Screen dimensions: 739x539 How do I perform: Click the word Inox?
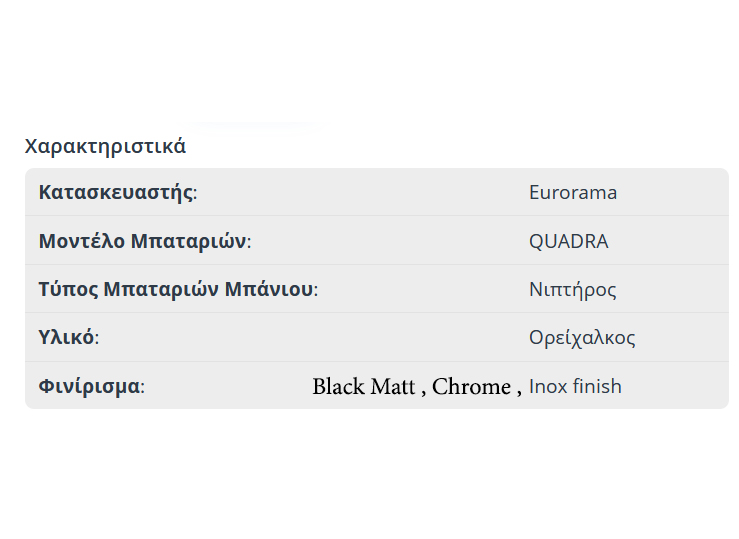click(548, 386)
